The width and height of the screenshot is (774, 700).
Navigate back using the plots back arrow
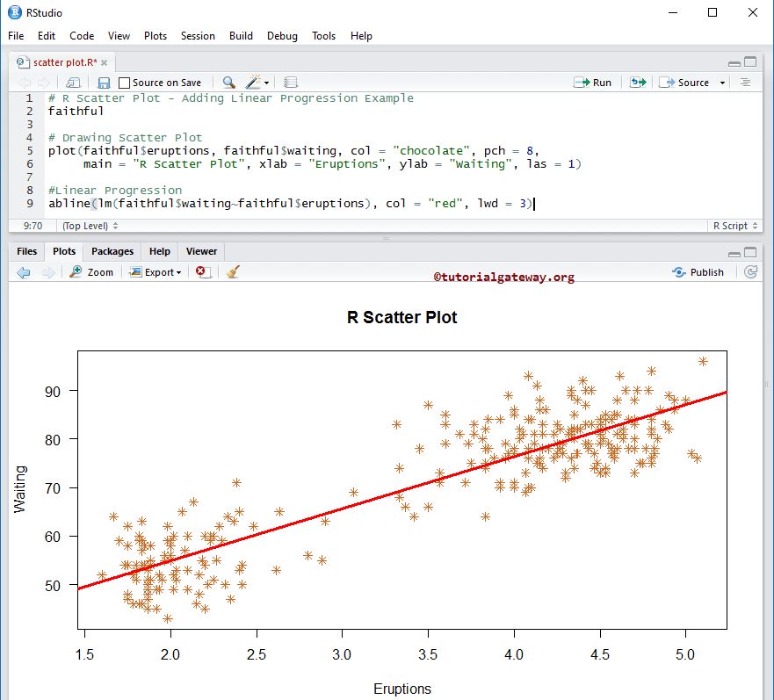[x=24, y=271]
